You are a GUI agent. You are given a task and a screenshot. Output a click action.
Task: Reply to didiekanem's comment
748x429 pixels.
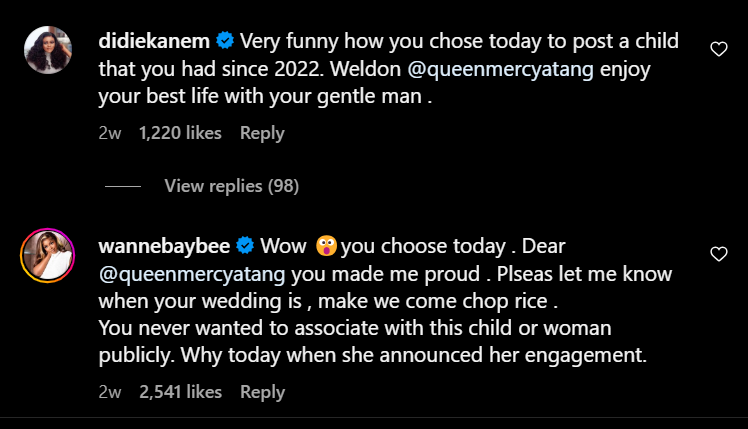point(262,133)
